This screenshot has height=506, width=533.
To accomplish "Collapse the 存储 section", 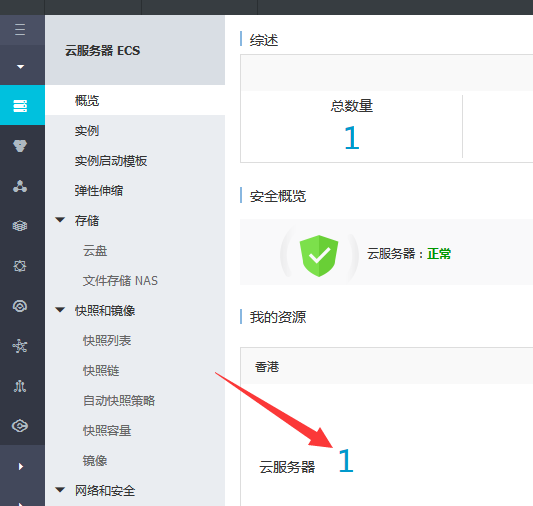I will [60, 220].
